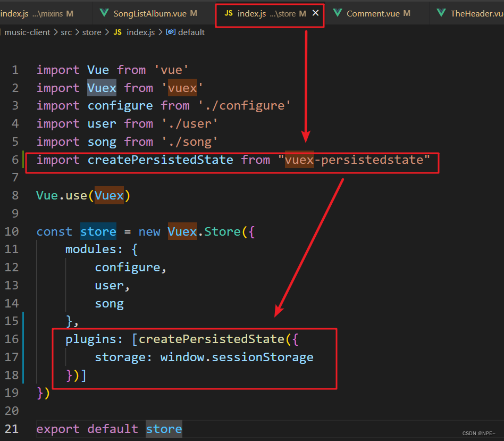
Task: Click the './song' string on line 5
Action: tap(190, 142)
